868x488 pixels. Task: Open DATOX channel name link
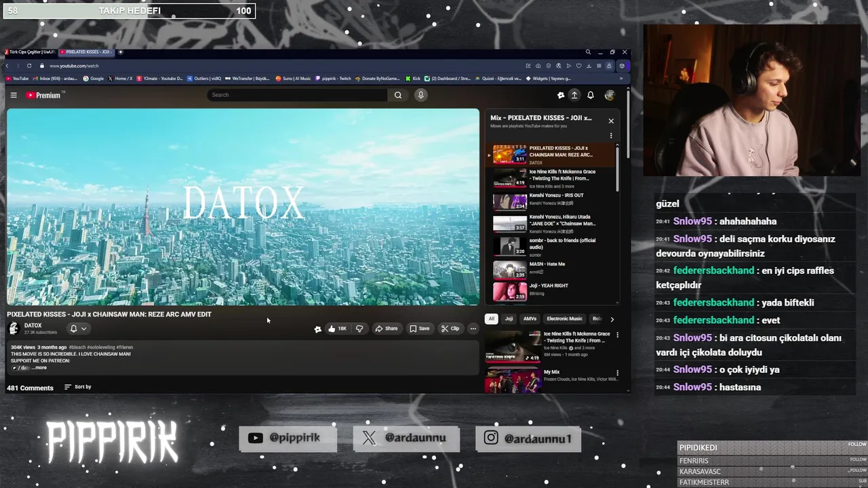(33, 325)
